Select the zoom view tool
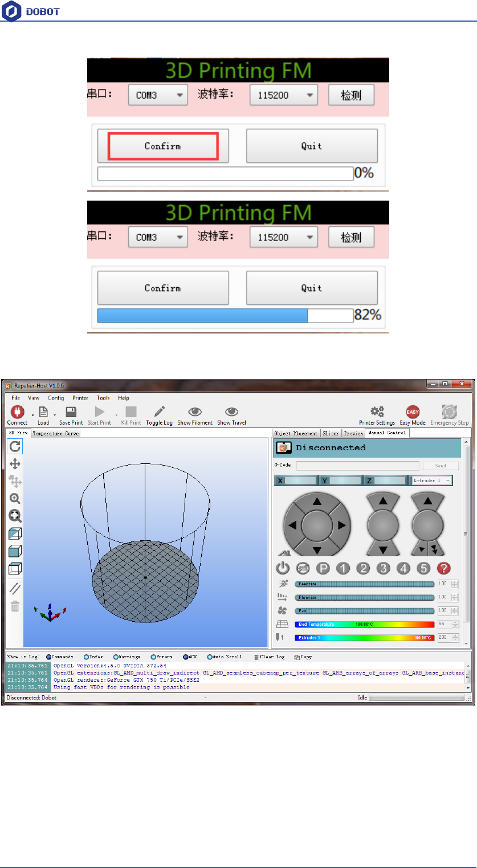The width and height of the screenshot is (477, 868). (15, 499)
